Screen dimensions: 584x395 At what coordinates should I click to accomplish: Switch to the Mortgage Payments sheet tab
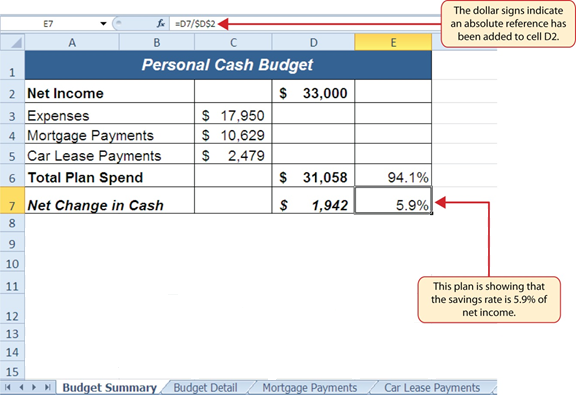(x=310, y=388)
